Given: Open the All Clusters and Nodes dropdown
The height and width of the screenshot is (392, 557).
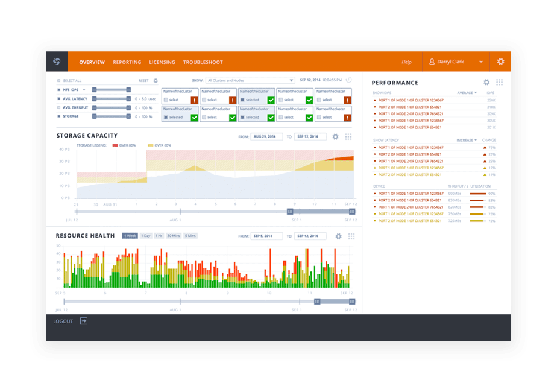Looking at the screenshot, I should coord(250,80).
